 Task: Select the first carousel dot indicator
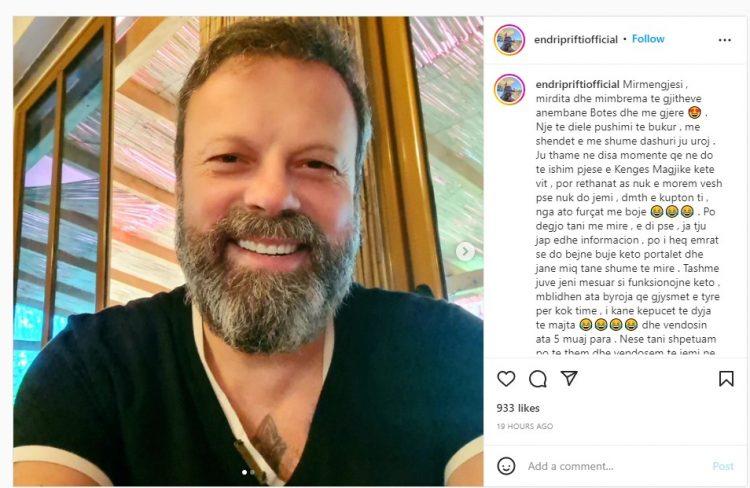click(243, 472)
